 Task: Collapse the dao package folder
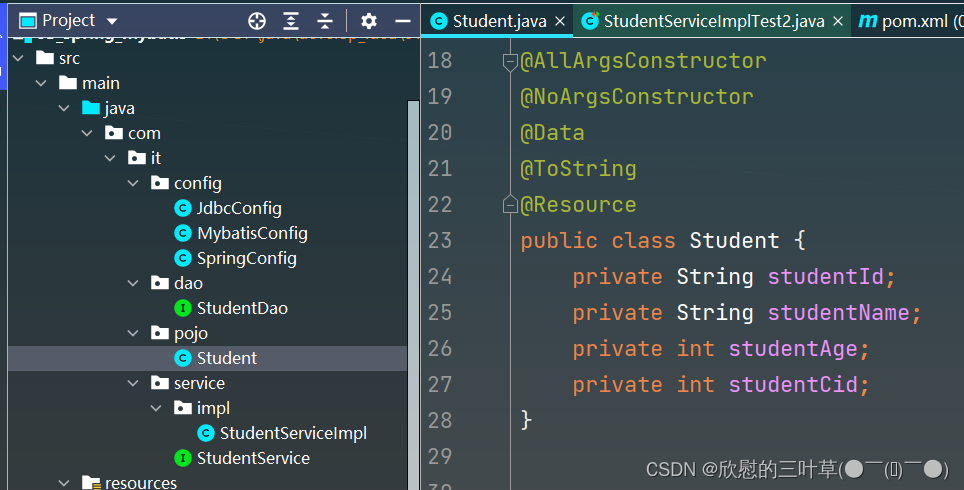[x=134, y=283]
